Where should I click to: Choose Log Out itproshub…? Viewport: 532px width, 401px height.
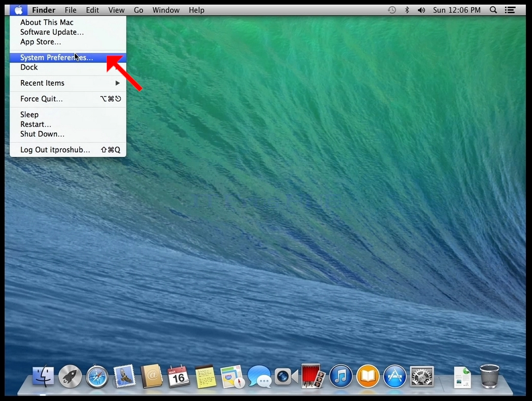click(x=68, y=150)
